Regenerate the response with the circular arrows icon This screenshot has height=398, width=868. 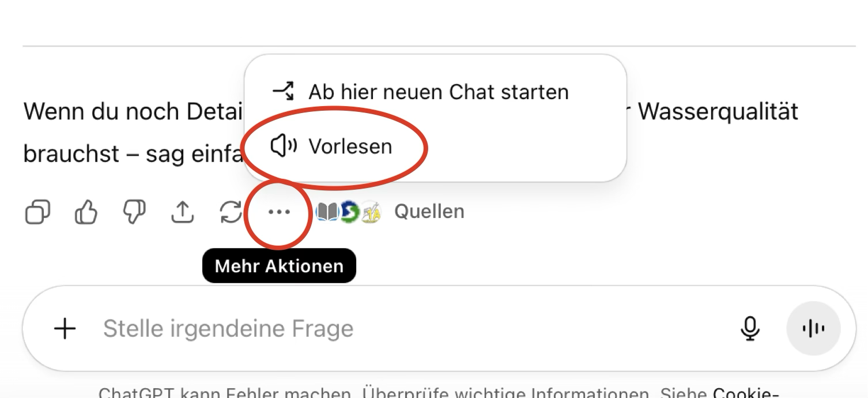tap(231, 212)
